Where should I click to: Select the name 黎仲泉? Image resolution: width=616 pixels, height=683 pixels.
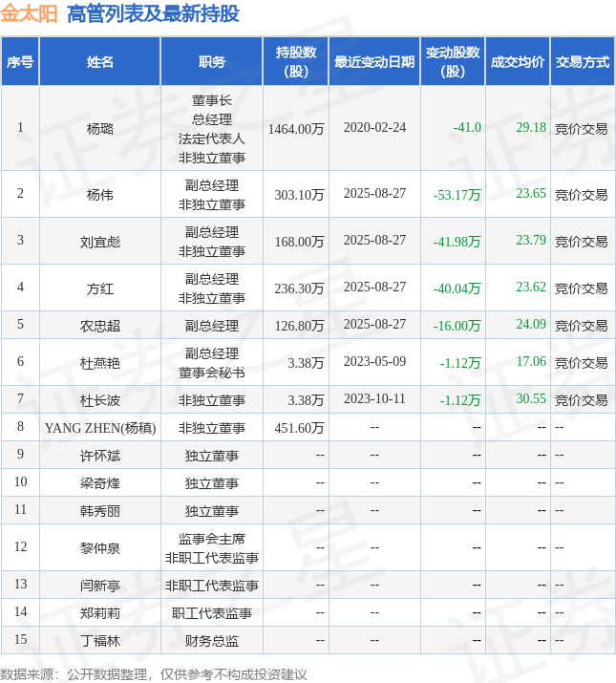point(99,548)
